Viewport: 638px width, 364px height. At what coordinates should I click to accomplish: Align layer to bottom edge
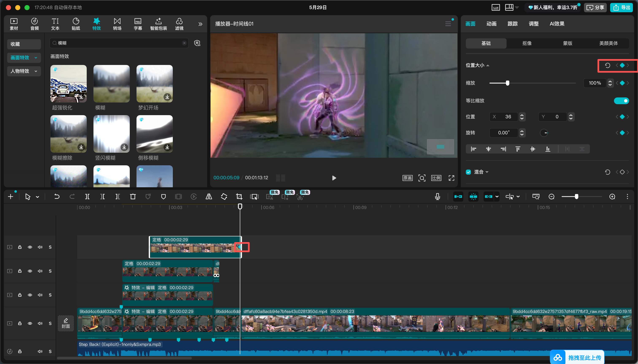(548, 149)
